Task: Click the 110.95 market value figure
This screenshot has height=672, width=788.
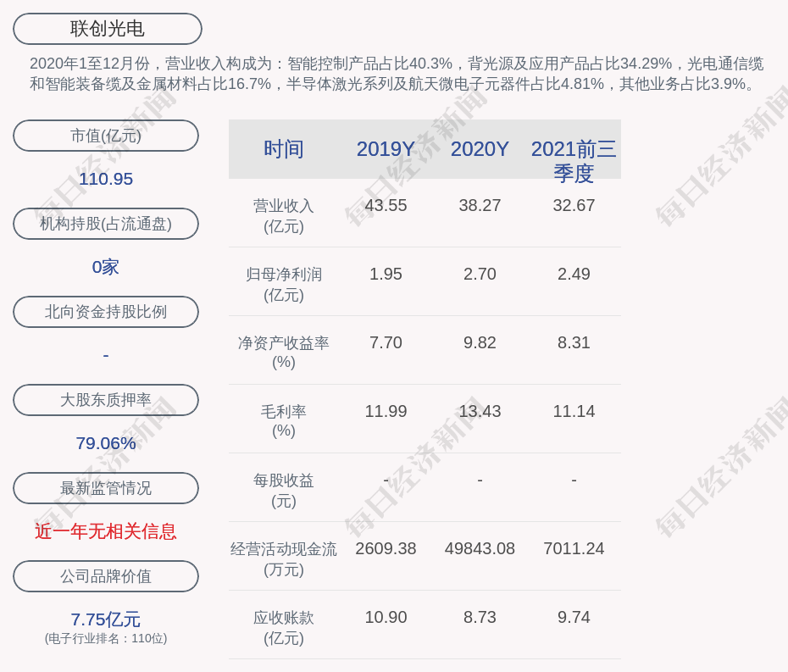Action: 106,179
